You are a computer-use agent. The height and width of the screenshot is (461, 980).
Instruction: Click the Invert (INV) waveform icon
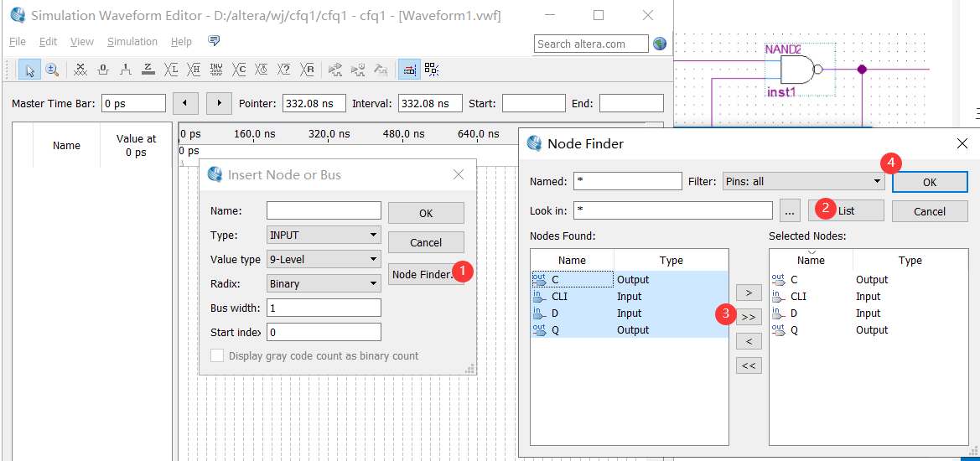[x=216, y=70]
